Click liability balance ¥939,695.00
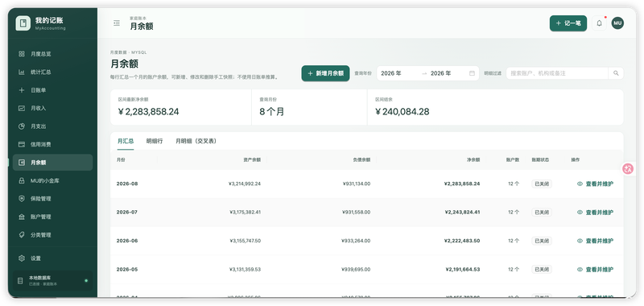Image resolution: width=644 pixels, height=306 pixels. click(356, 270)
